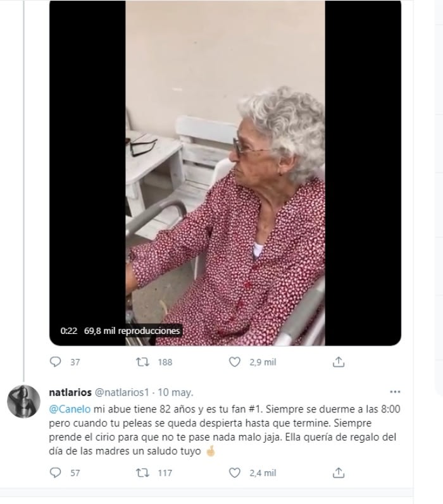The image size is (443, 504).
Task: Share the video tweet via the share icon
Action: point(339,362)
